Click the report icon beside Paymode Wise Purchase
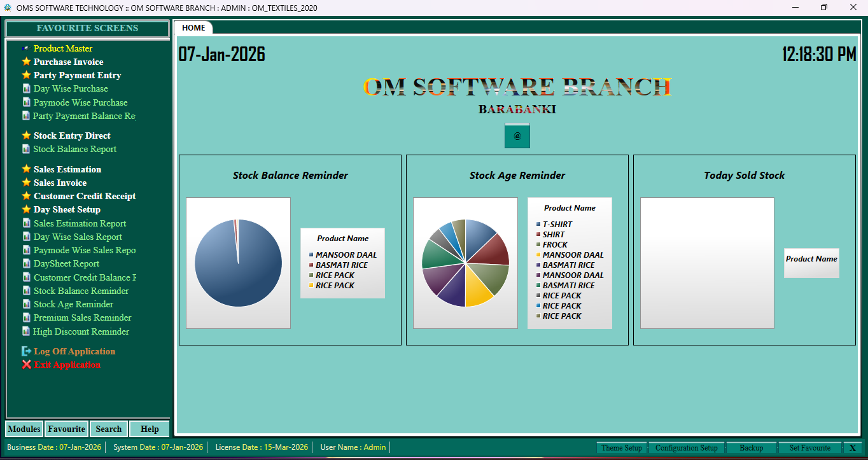 (26, 102)
